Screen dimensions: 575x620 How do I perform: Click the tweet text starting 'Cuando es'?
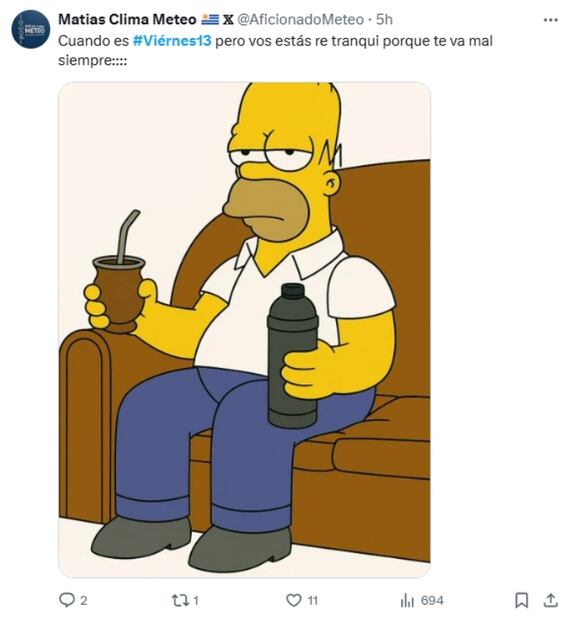(275, 51)
